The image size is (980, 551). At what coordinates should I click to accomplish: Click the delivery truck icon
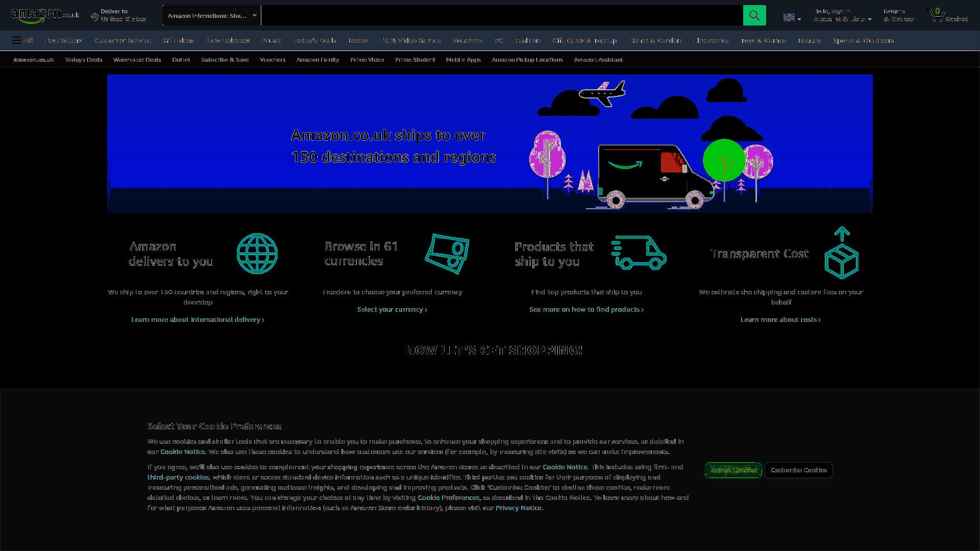coord(639,253)
